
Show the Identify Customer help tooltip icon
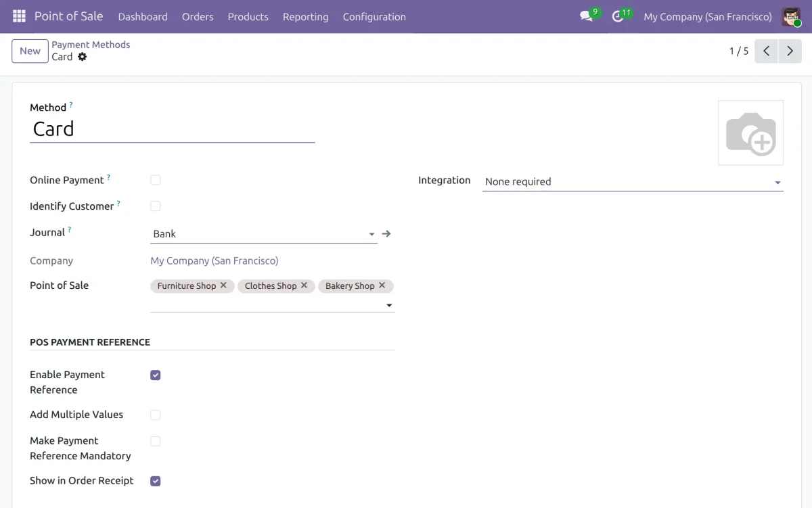click(x=118, y=204)
